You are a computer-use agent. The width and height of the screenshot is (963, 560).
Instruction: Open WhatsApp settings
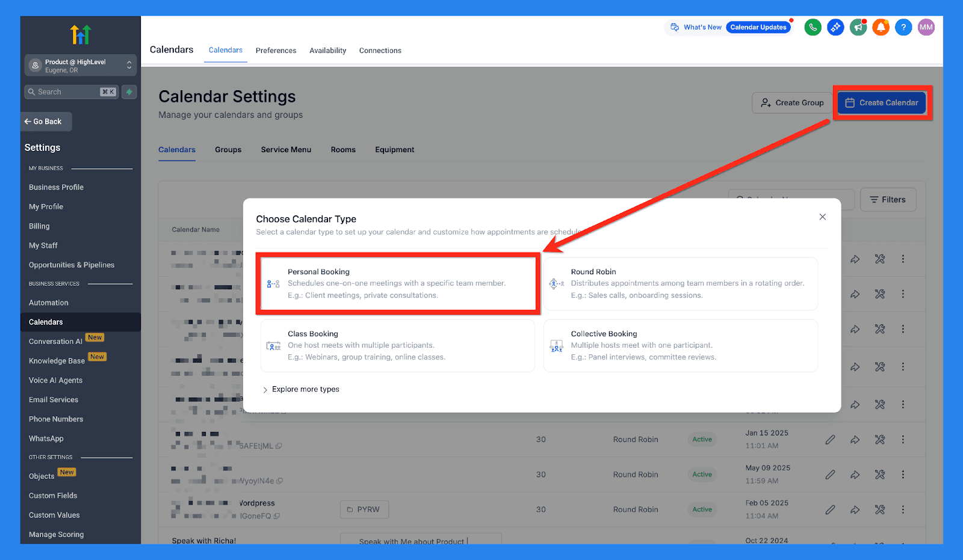tap(46, 438)
